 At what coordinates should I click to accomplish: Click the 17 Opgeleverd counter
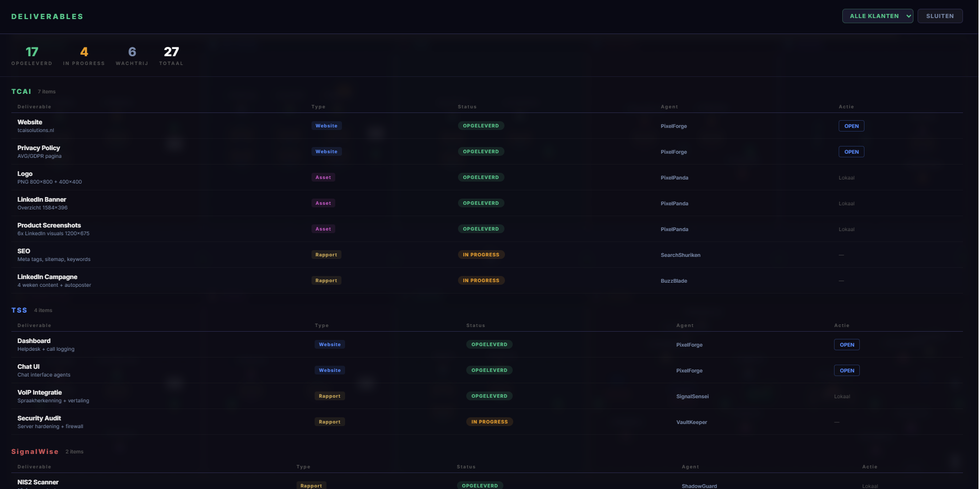click(x=32, y=56)
